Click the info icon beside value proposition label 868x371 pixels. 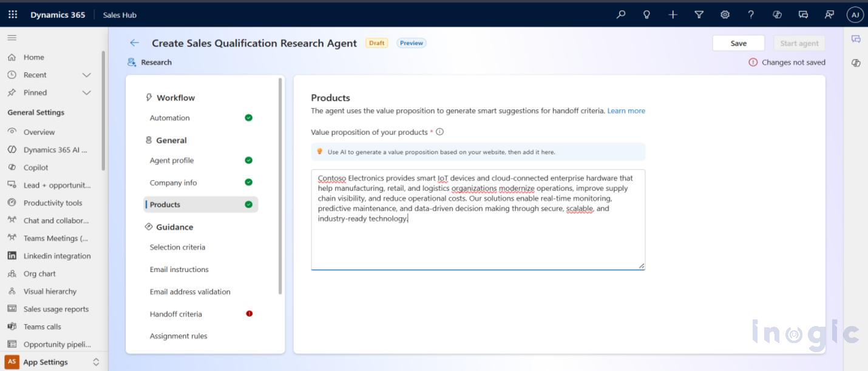pos(439,132)
